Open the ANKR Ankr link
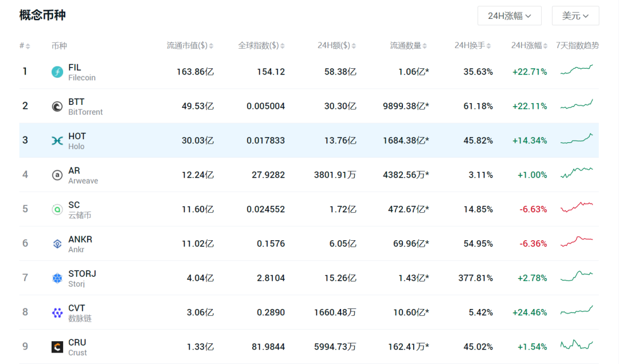 [80, 244]
